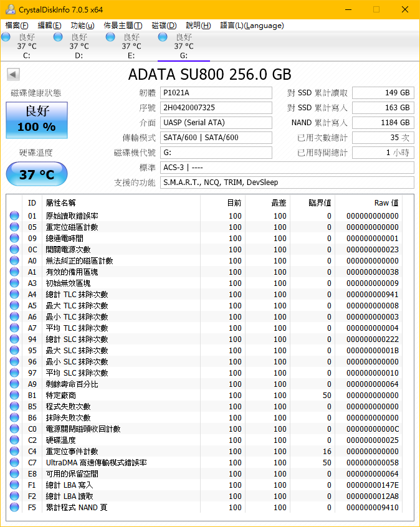Click the ID column header

(32, 202)
